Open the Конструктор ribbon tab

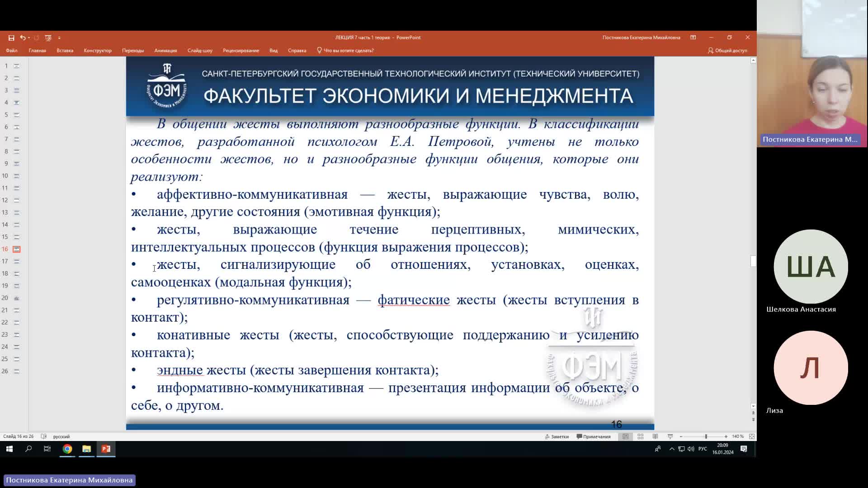tap(98, 51)
